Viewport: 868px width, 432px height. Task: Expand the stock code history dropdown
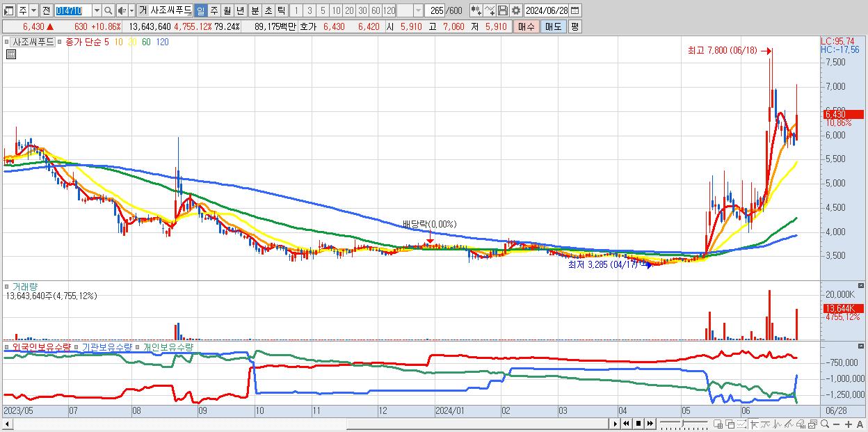(x=97, y=10)
